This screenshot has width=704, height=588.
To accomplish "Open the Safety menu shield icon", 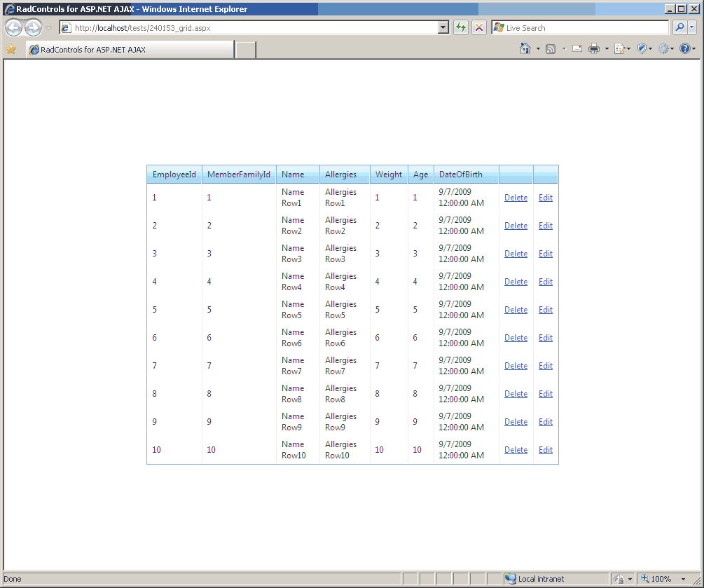I will pyautogui.click(x=644, y=48).
